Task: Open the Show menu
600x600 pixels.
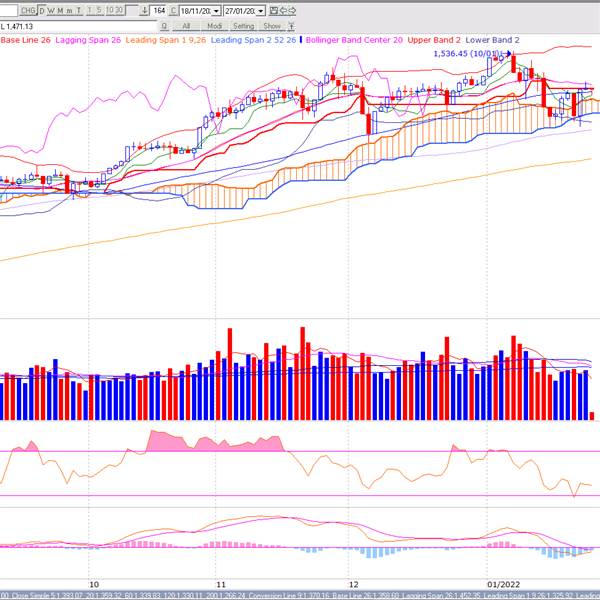Action: [x=272, y=26]
